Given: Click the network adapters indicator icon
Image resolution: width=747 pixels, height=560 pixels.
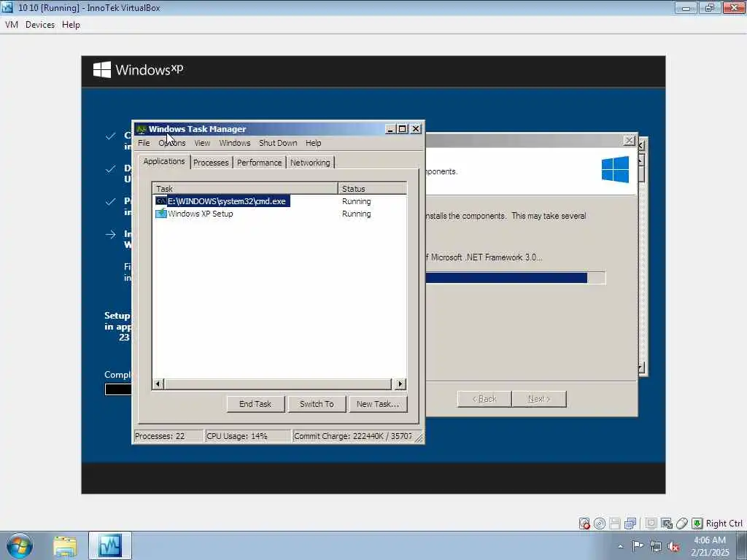Looking at the screenshot, I should [x=630, y=524].
